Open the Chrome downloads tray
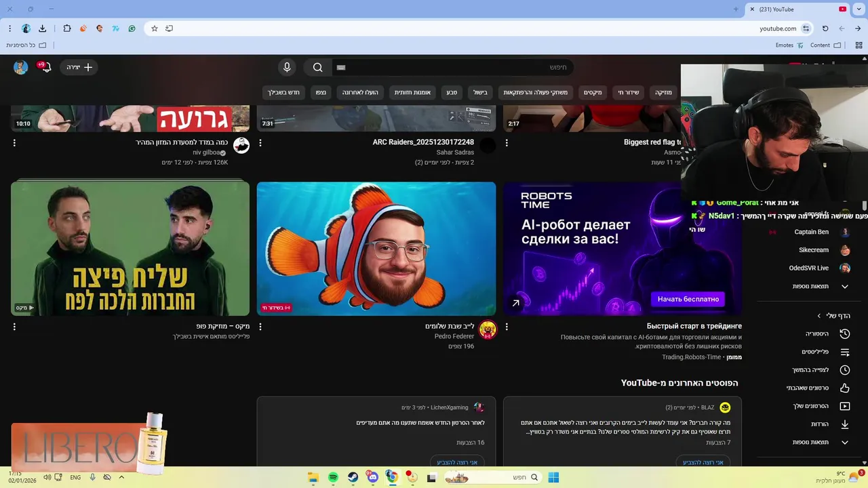Screen dimensions: 868x488 (x=42, y=28)
